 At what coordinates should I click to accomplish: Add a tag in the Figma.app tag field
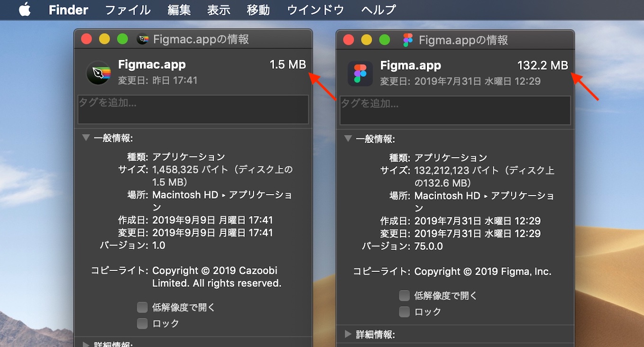click(455, 110)
